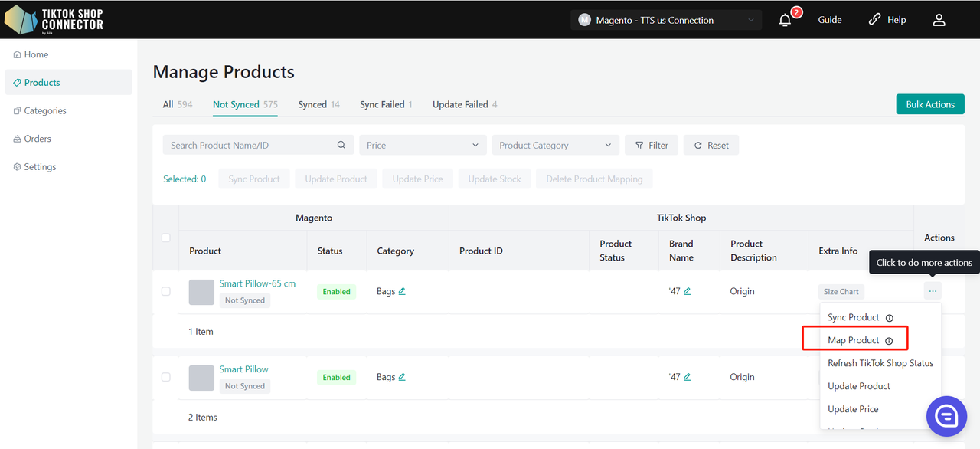
Task: Edit Bags category pencil for Smart Pillow-65 cm
Action: [402, 291]
